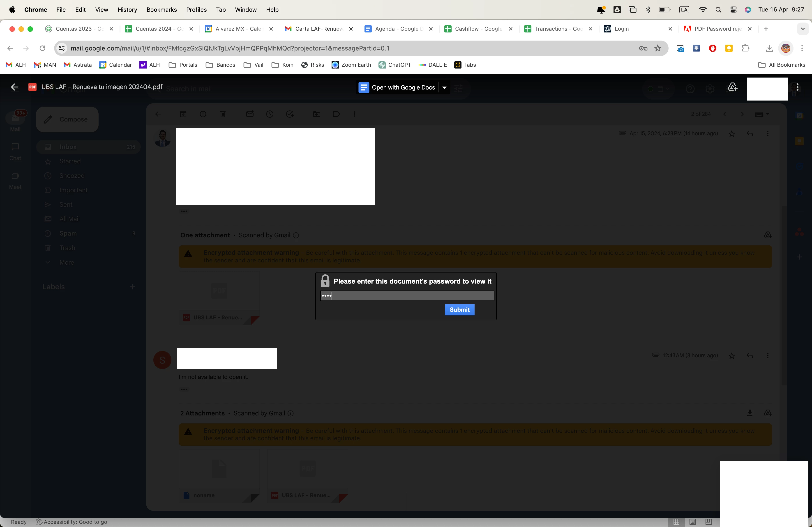Open Chrome downloads icon
Viewport: 812px width, 527px height.
[x=769, y=48]
